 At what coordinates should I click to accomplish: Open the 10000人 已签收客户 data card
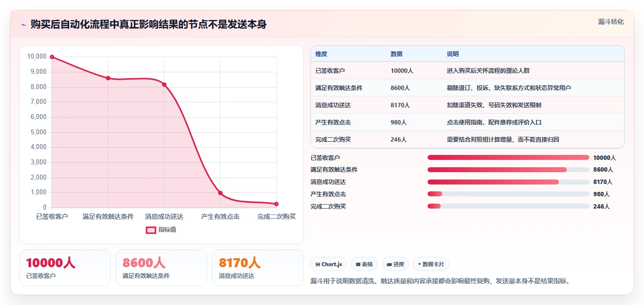(x=65, y=268)
